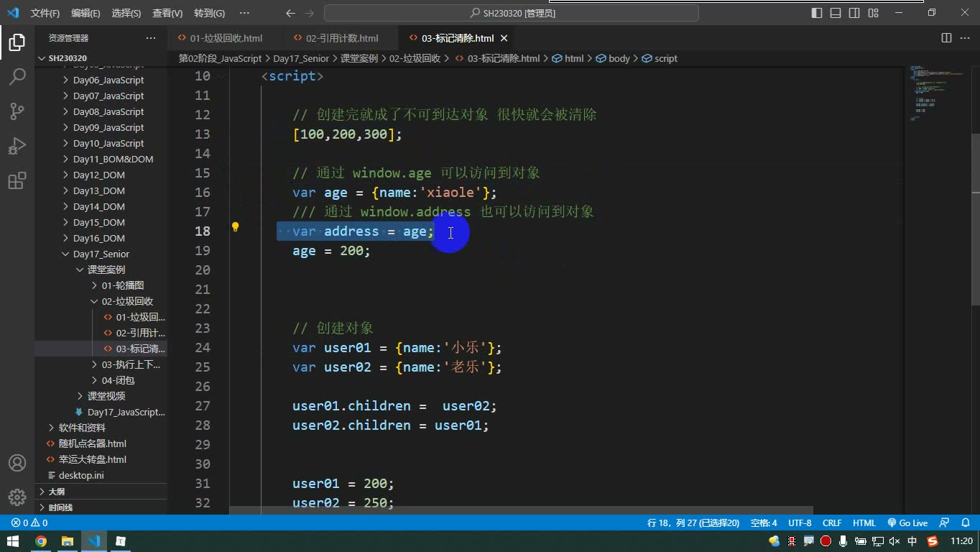Click the lightbulb code action icon
This screenshot has width=980, height=552.
235,227
